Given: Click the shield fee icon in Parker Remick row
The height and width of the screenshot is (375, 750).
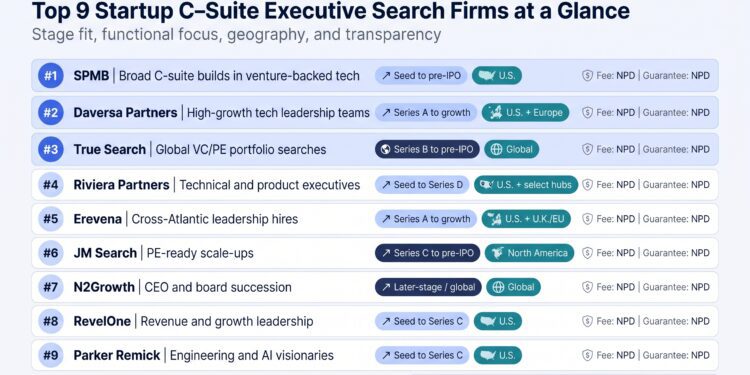Looking at the screenshot, I should click(587, 355).
